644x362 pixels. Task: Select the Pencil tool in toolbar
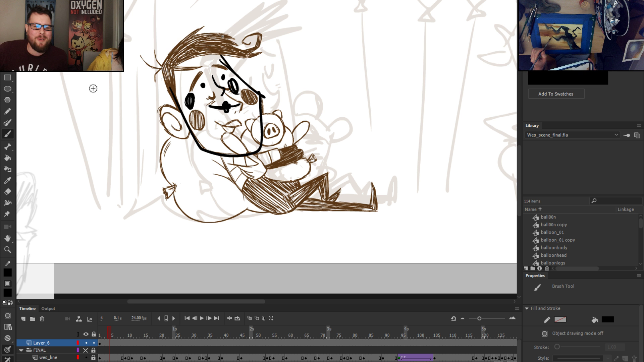click(7, 111)
